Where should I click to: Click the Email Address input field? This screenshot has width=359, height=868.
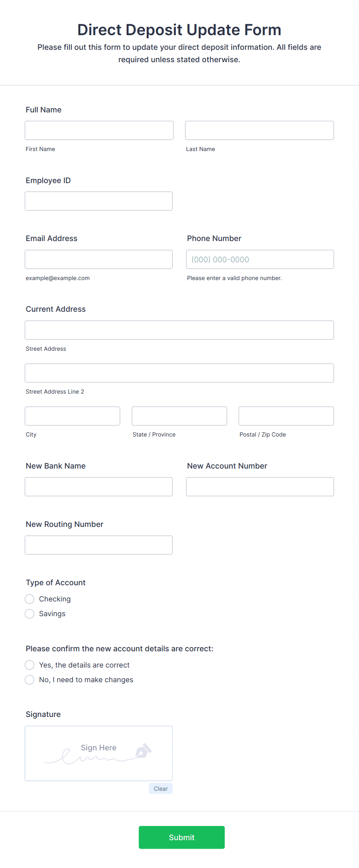98,259
